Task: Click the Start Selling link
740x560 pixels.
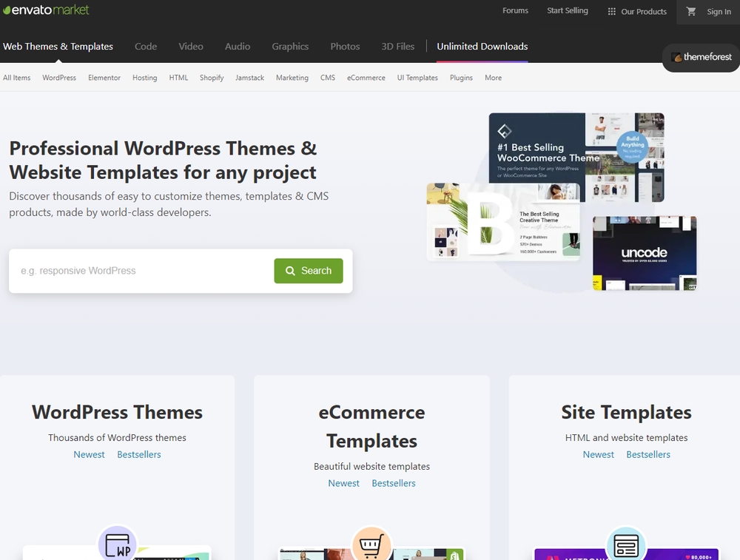Action: (x=567, y=10)
